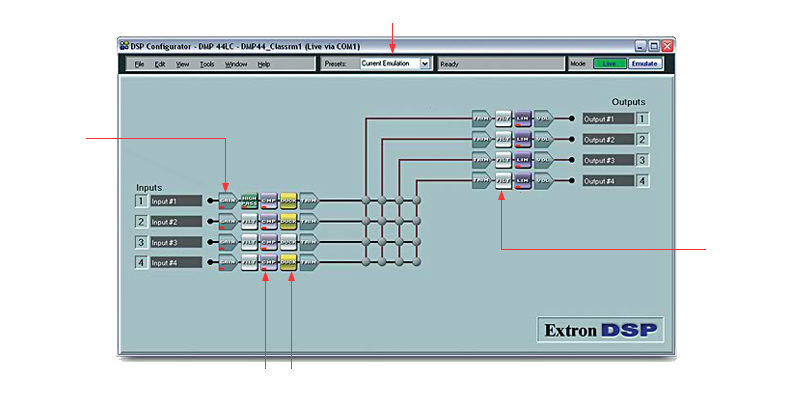Image resolution: width=790 pixels, height=400 pixels.
Task: Click the Output #1 name field
Action: [608, 119]
